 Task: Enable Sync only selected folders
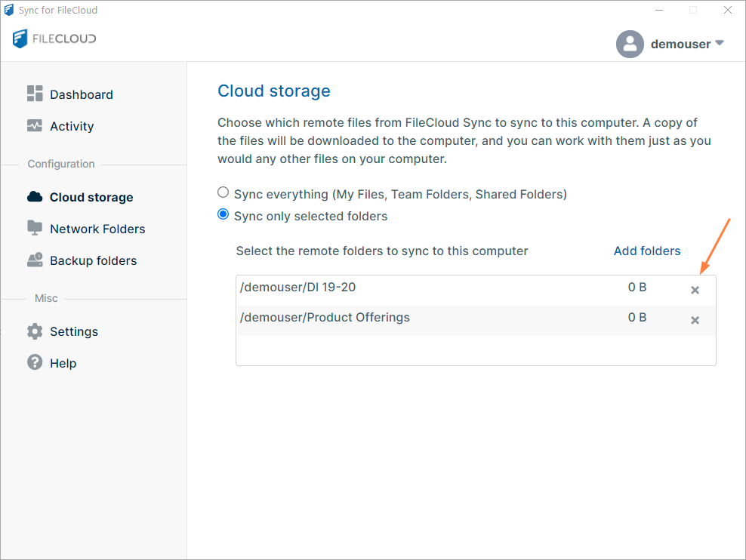(x=223, y=214)
